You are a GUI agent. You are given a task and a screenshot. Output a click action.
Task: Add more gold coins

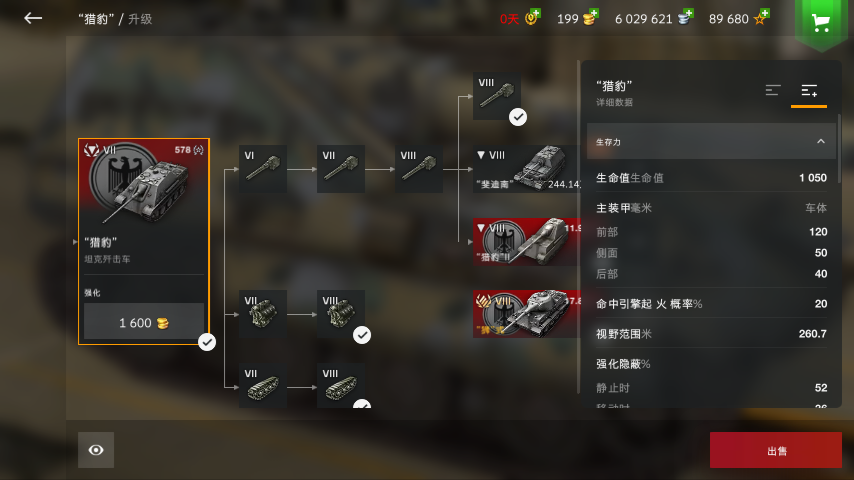pyautogui.click(x=594, y=13)
